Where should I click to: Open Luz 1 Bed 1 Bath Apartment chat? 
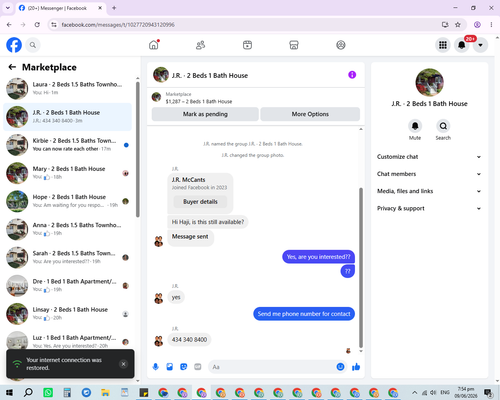coord(67,341)
